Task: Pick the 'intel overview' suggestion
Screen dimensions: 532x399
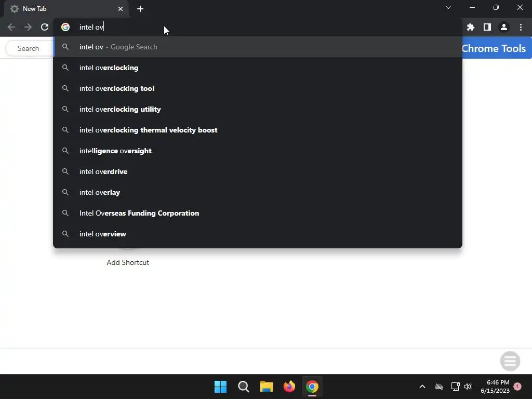Action: [258, 234]
